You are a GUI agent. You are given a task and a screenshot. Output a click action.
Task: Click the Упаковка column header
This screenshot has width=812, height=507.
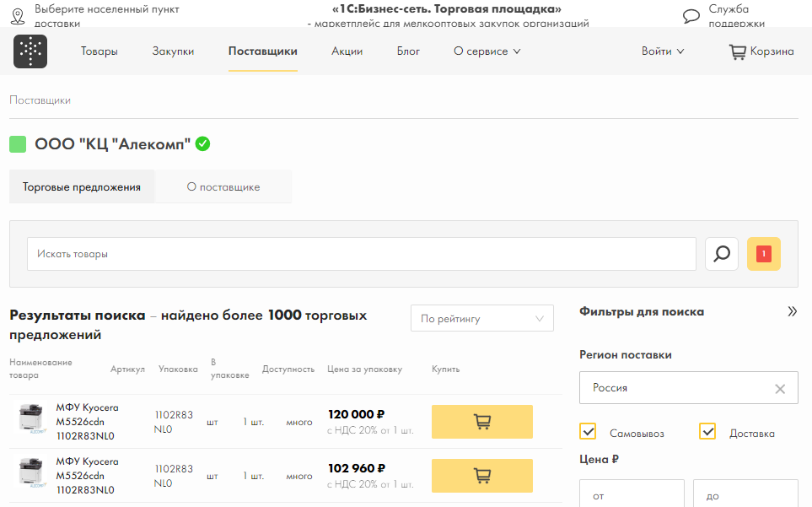click(x=178, y=369)
